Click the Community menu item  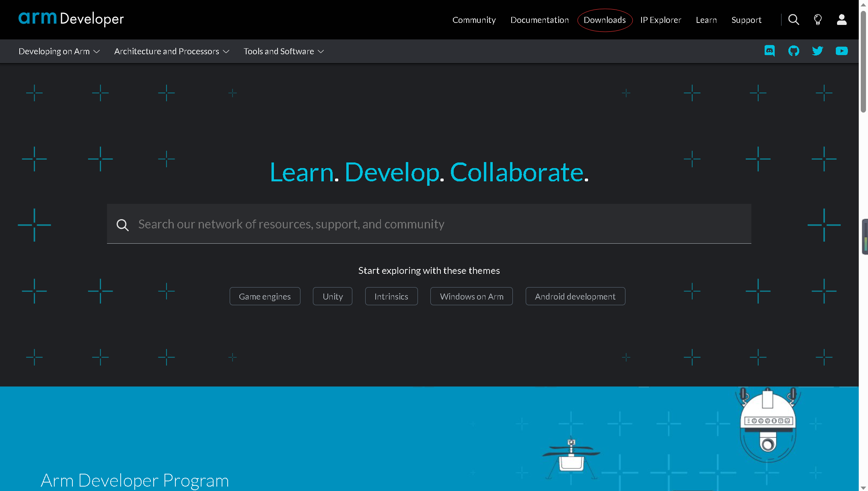click(474, 20)
